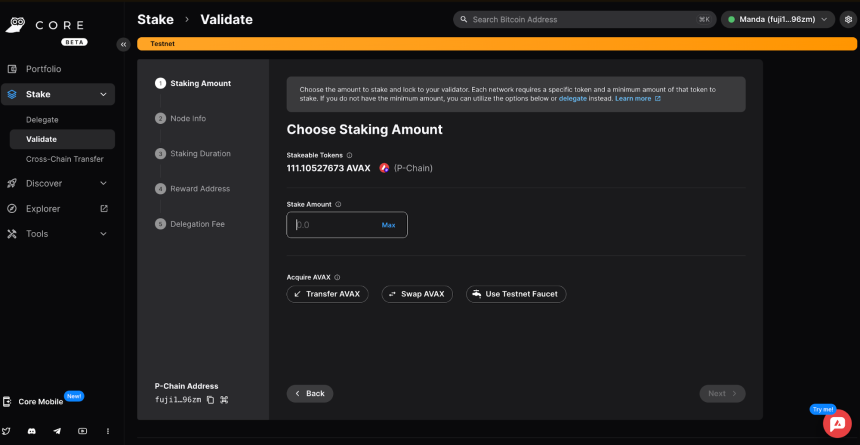Click the external link icon beside Explorer

click(104, 209)
